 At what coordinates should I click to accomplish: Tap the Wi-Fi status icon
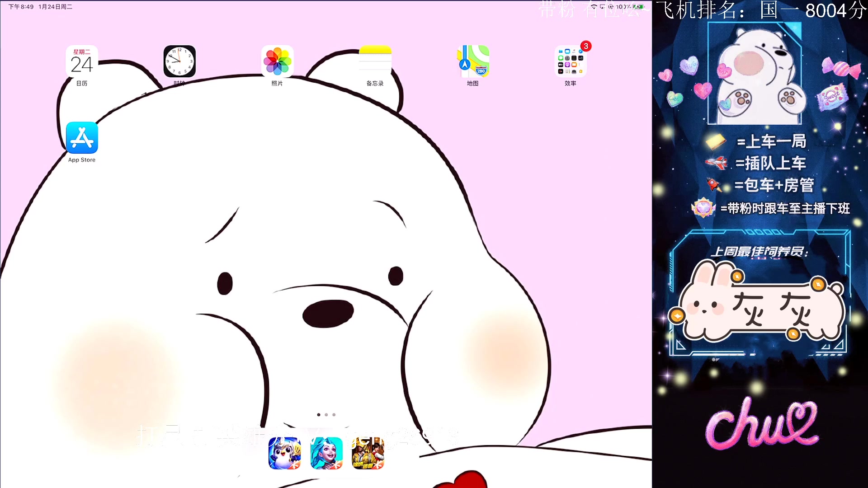tap(594, 7)
